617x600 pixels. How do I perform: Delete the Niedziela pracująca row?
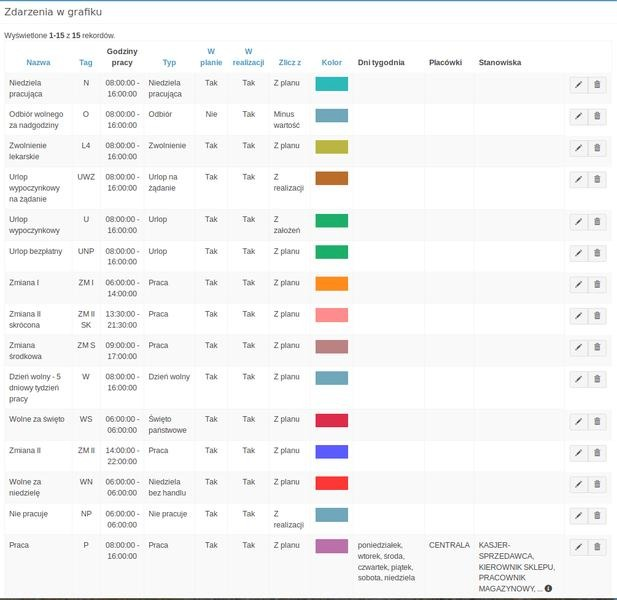tap(597, 85)
